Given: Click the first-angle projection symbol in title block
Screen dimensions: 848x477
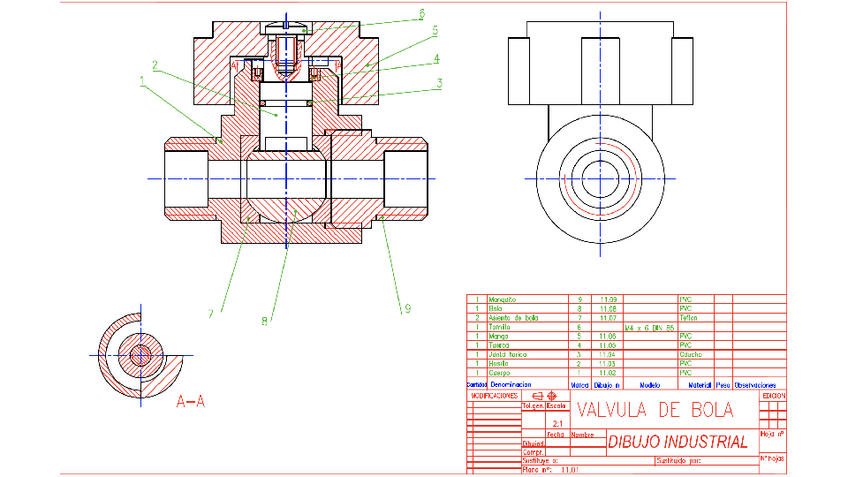Looking at the screenshot, I should point(536,395).
